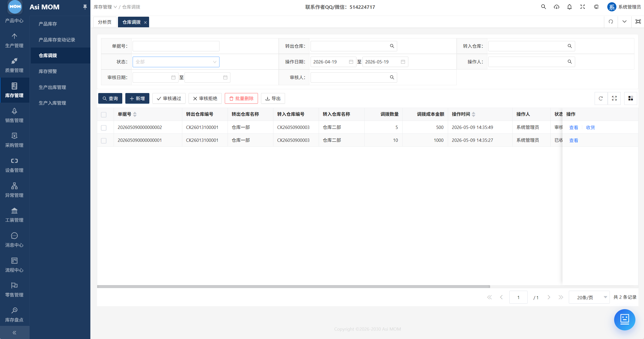Open the floating blue assistant button
Screen dimensions: 644x339
pyautogui.click(x=625, y=320)
